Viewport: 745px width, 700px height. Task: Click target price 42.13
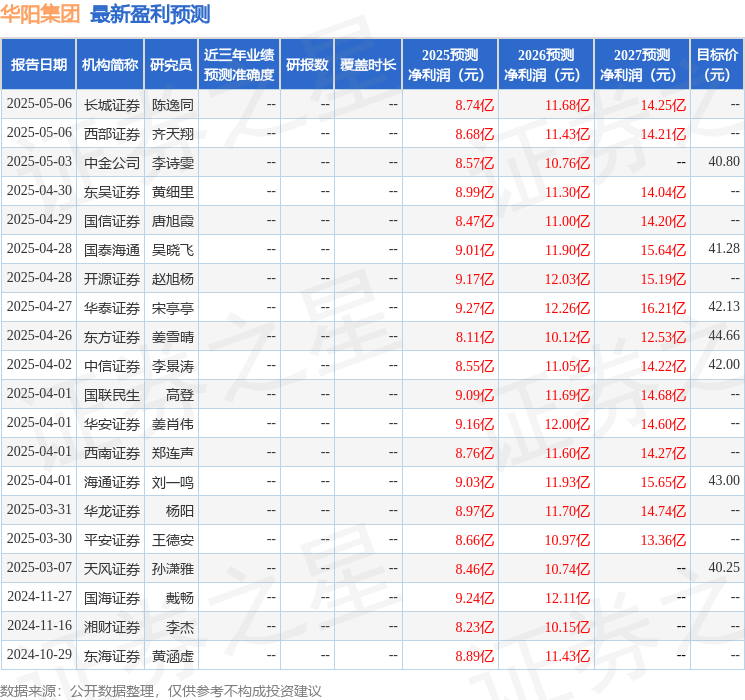724,307
